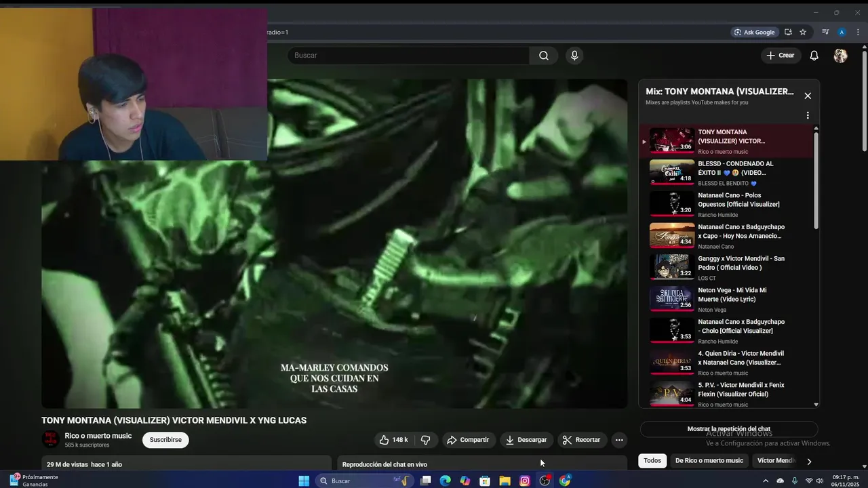Image resolution: width=868 pixels, height=488 pixels.
Task: Click the Descargar download button
Action: coord(526,440)
